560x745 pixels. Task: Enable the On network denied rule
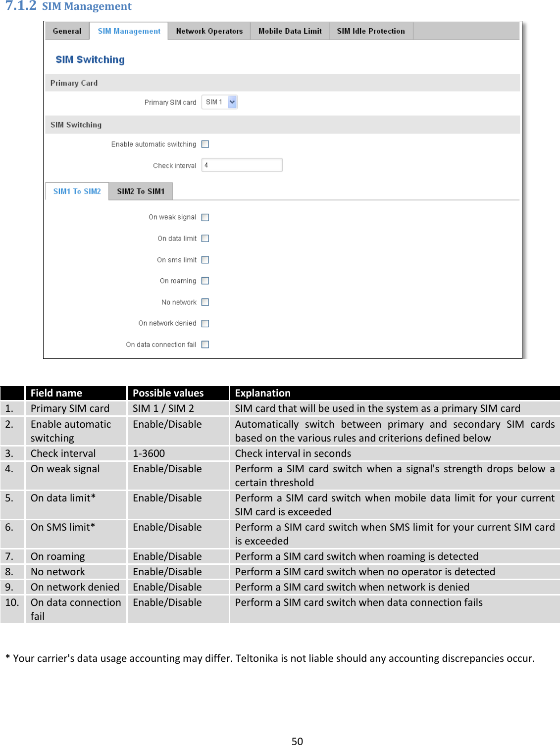[205, 323]
